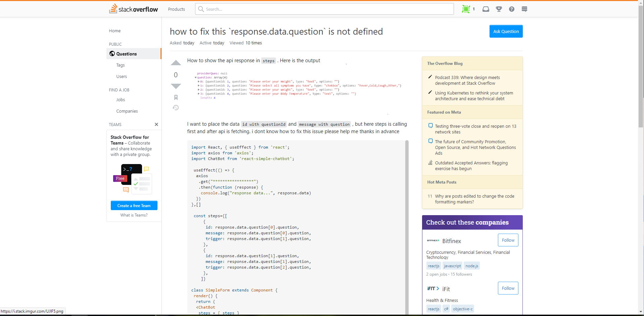Click the Ask Question button
The image size is (644, 316).
[506, 31]
